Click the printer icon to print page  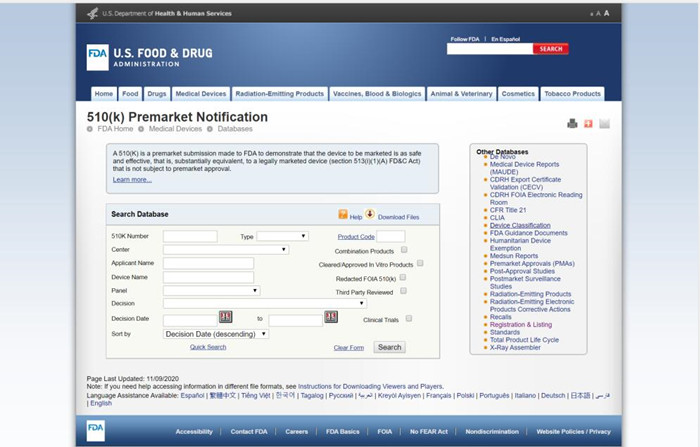572,124
